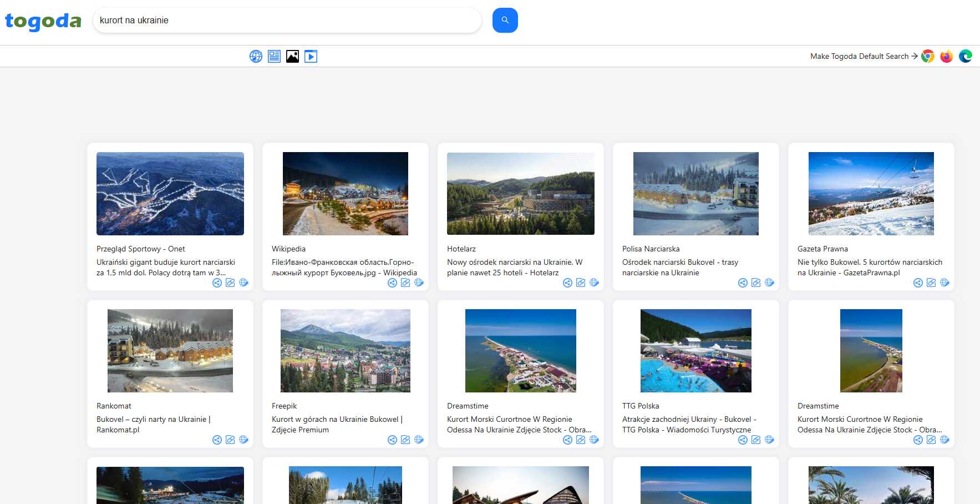This screenshot has width=980, height=504.
Task: Open 'Ośrodek narciarski Bukovel - trasy' title
Action: pos(680,267)
